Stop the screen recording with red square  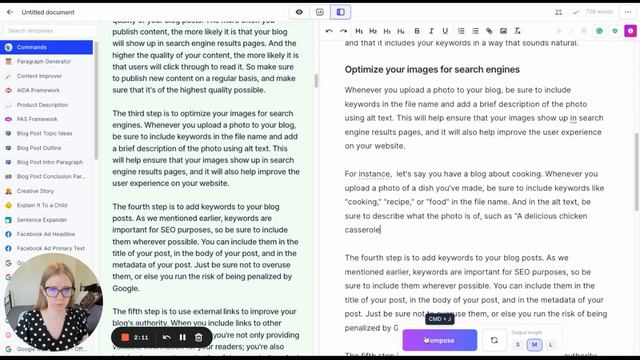click(x=125, y=338)
